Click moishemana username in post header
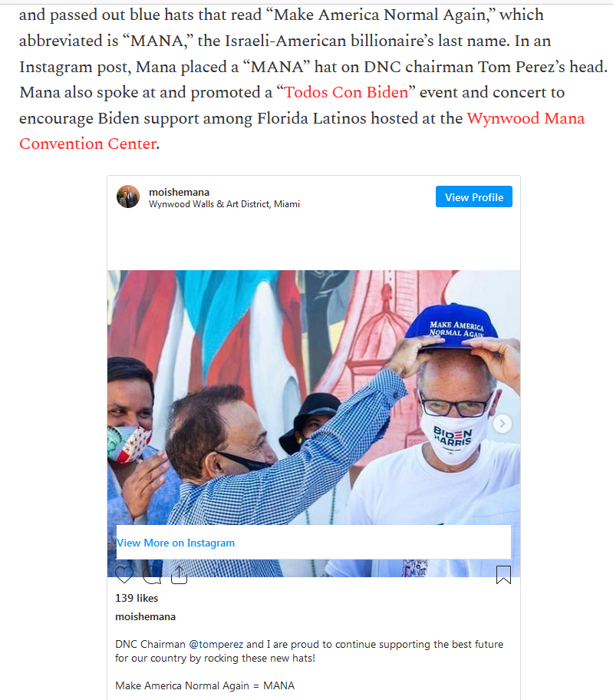Screen dimensions: 613x700 coord(179,192)
